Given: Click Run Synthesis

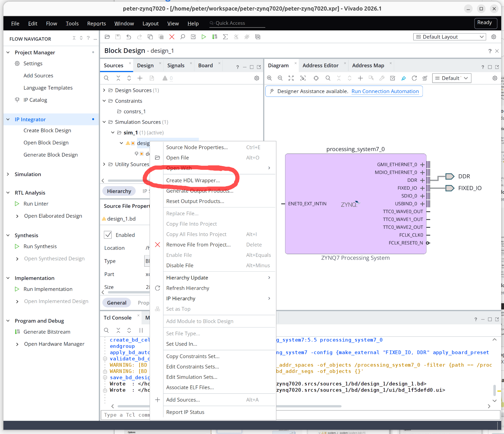Looking at the screenshot, I should (40, 246).
